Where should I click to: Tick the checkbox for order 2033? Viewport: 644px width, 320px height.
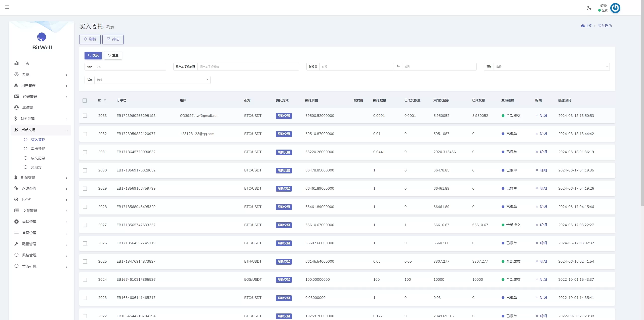click(85, 116)
